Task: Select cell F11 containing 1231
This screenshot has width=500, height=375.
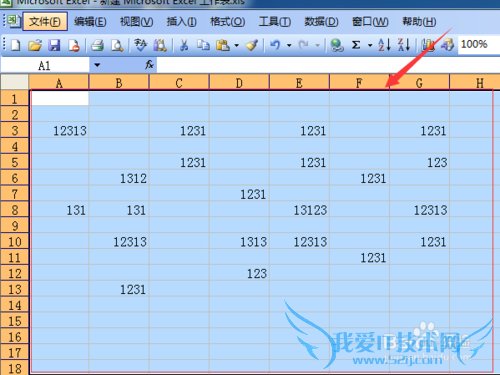Action: pyautogui.click(x=359, y=257)
